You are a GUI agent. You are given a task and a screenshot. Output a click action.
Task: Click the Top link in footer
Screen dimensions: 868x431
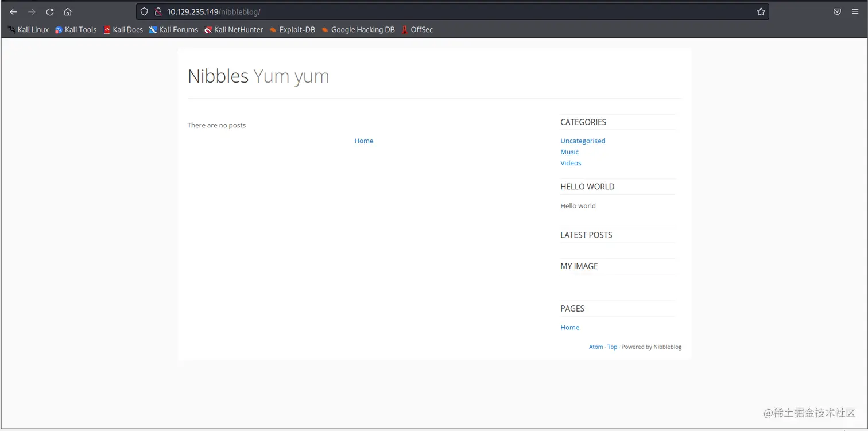point(613,347)
